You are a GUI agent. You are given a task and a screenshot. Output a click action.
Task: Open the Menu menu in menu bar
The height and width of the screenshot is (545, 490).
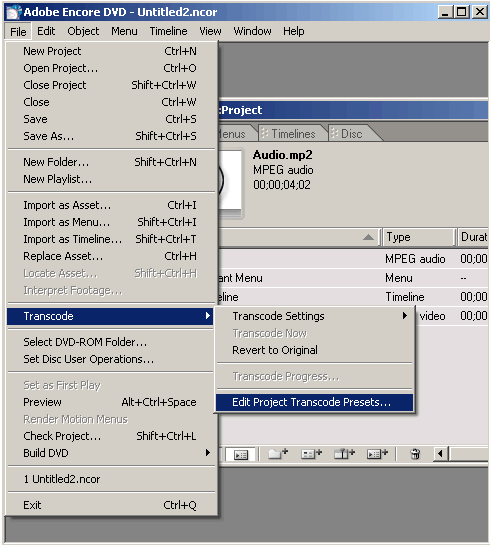[x=124, y=31]
